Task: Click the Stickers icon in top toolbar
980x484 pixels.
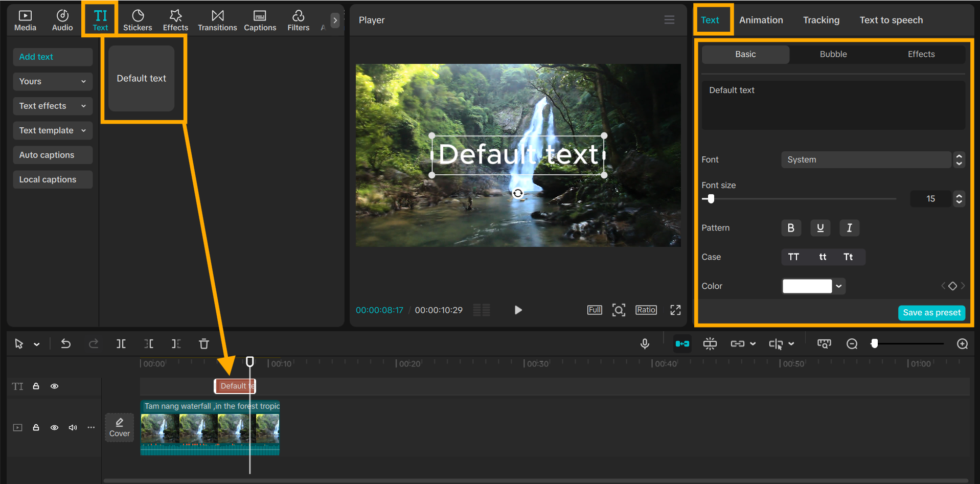Action: coord(138,20)
